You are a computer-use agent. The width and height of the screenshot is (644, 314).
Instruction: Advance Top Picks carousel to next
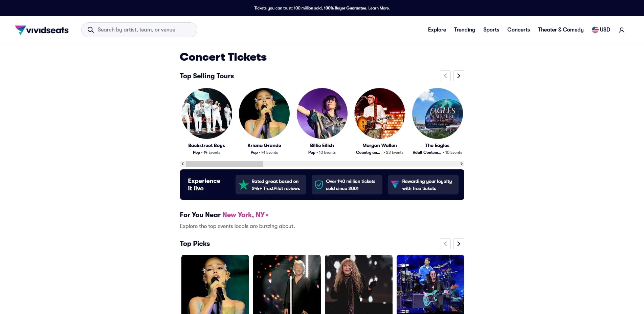pyautogui.click(x=459, y=244)
